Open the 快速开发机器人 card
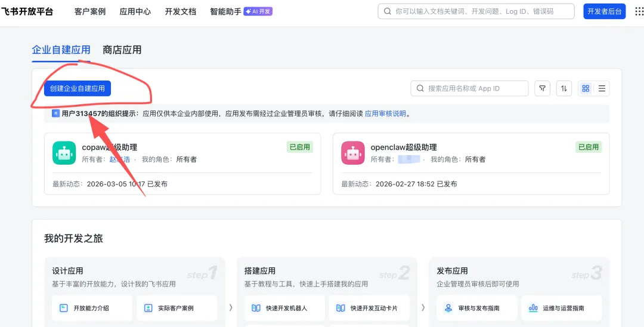This screenshot has height=327, width=644. point(284,308)
